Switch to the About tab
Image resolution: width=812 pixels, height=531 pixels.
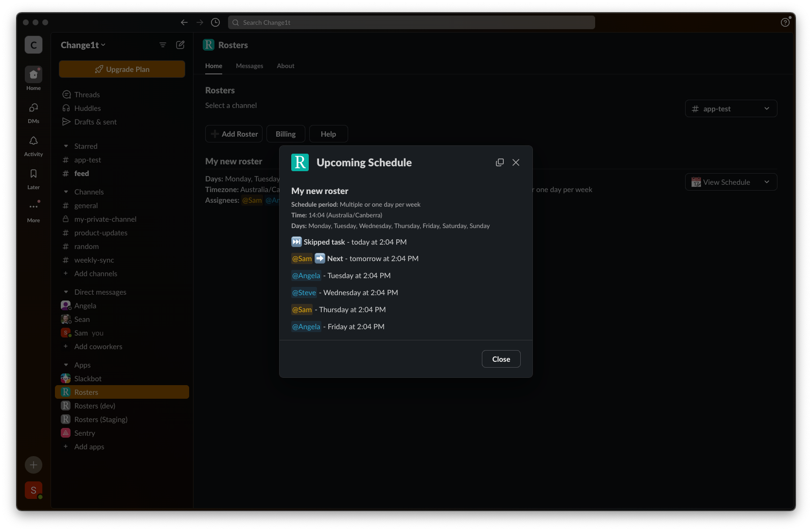pyautogui.click(x=285, y=66)
